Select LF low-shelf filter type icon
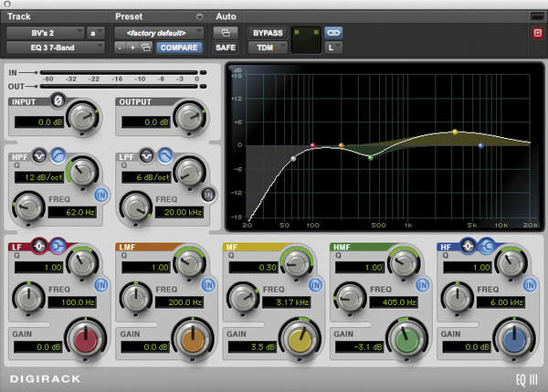This screenshot has width=548, height=392. click(58, 246)
